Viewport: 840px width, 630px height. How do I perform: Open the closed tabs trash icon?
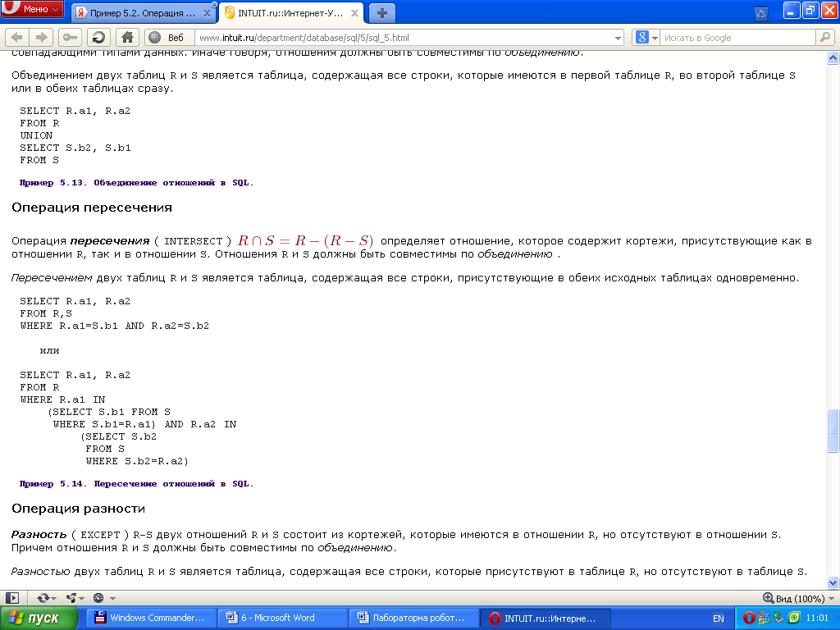tap(760, 13)
